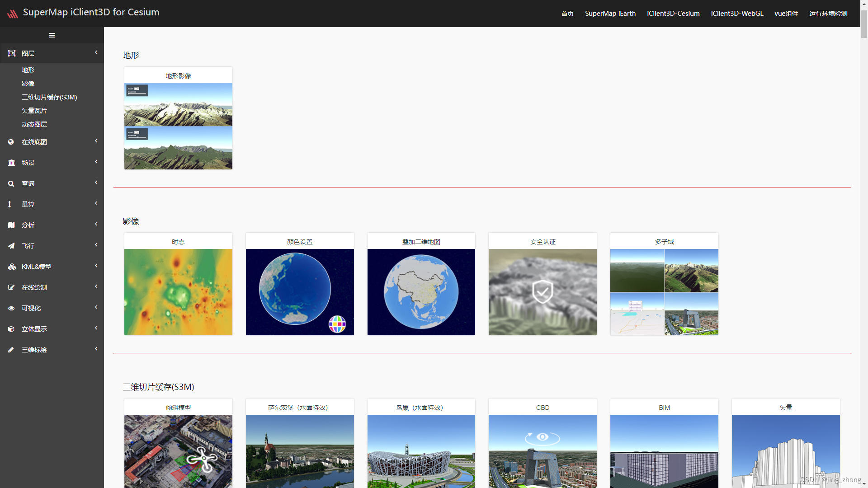The height and width of the screenshot is (488, 868).
Task: Click the 查询 magnifier icon
Action: coord(11,183)
